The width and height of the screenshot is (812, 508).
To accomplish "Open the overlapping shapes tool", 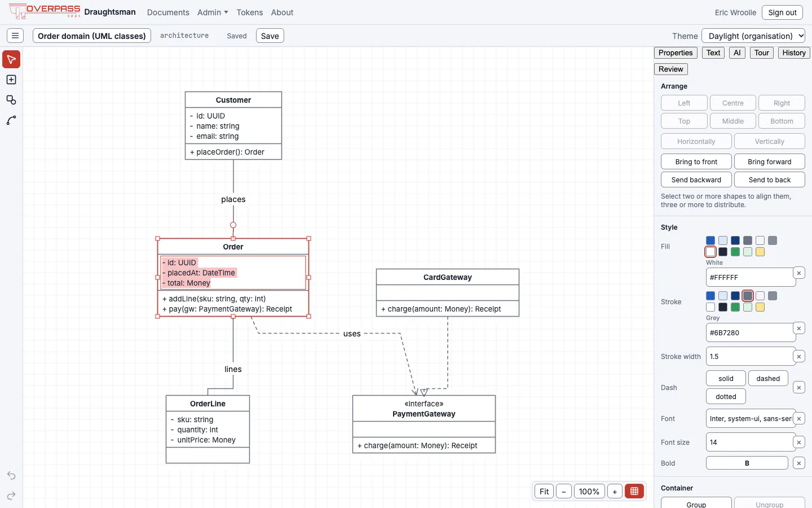I will point(11,100).
